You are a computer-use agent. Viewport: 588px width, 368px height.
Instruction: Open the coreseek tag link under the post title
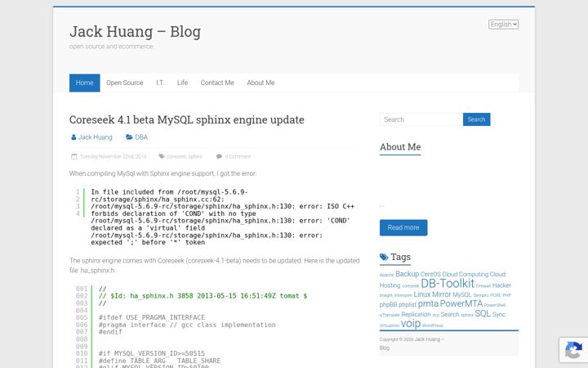(x=176, y=156)
